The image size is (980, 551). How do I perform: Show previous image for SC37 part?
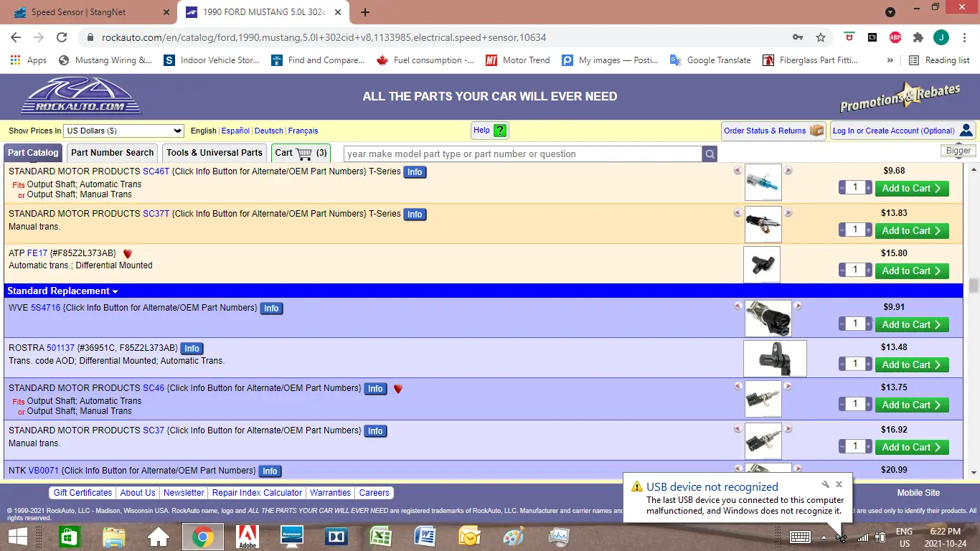tap(738, 429)
